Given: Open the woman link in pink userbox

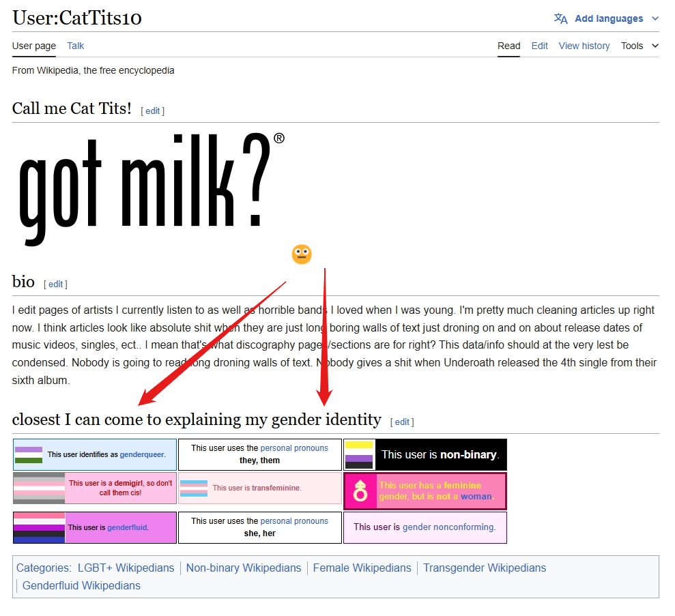Looking at the screenshot, I should click(476, 497).
